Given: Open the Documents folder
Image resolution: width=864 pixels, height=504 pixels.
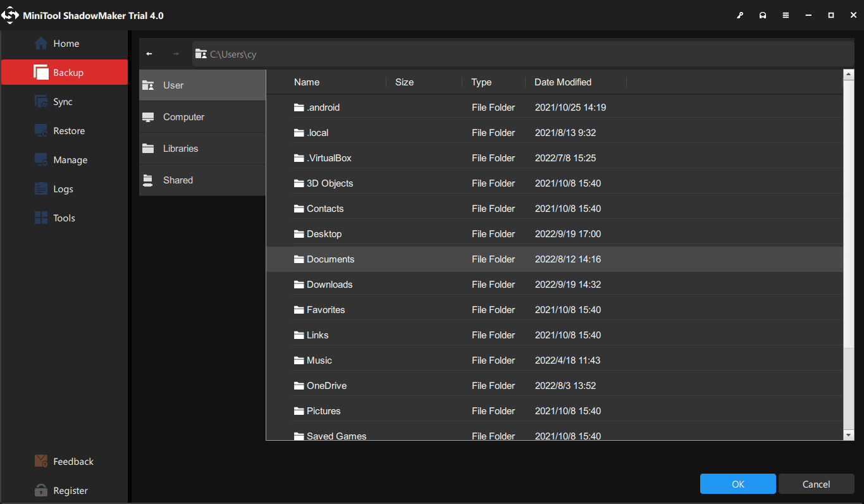Looking at the screenshot, I should pyautogui.click(x=330, y=259).
